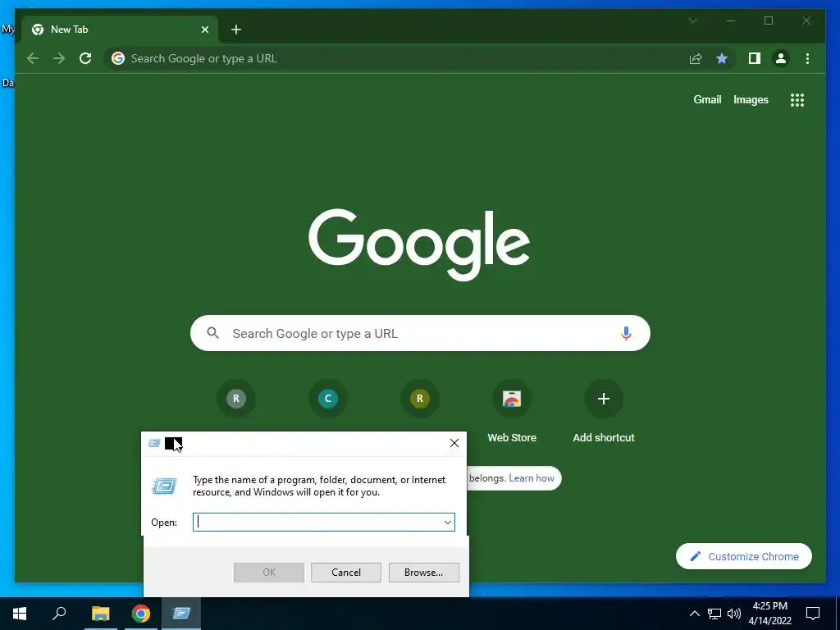840x630 pixels.
Task: Reload the page with the refresh icon
Action: pyautogui.click(x=85, y=58)
